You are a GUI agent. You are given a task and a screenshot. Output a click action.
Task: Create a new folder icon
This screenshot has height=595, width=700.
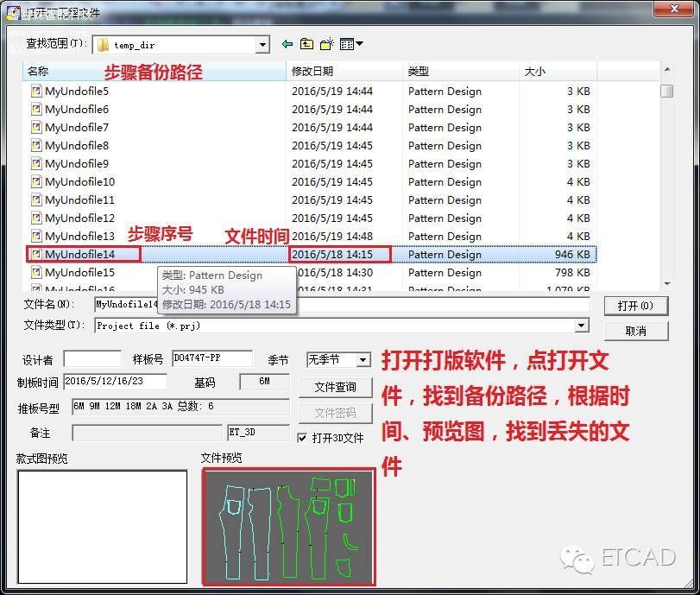327,44
